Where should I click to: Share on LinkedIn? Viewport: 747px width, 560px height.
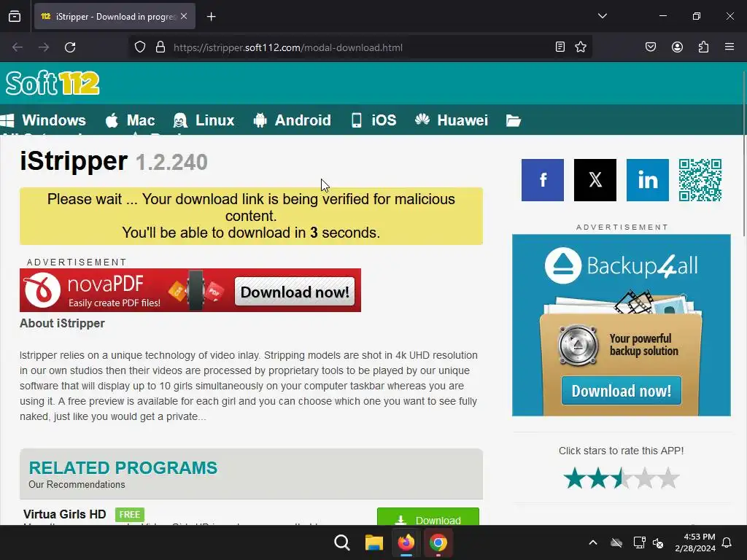[648, 180]
